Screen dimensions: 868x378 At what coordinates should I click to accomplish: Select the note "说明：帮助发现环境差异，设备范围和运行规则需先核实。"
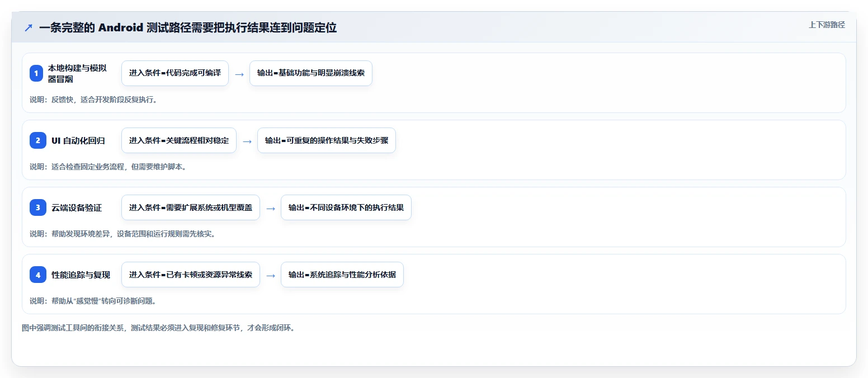122,234
